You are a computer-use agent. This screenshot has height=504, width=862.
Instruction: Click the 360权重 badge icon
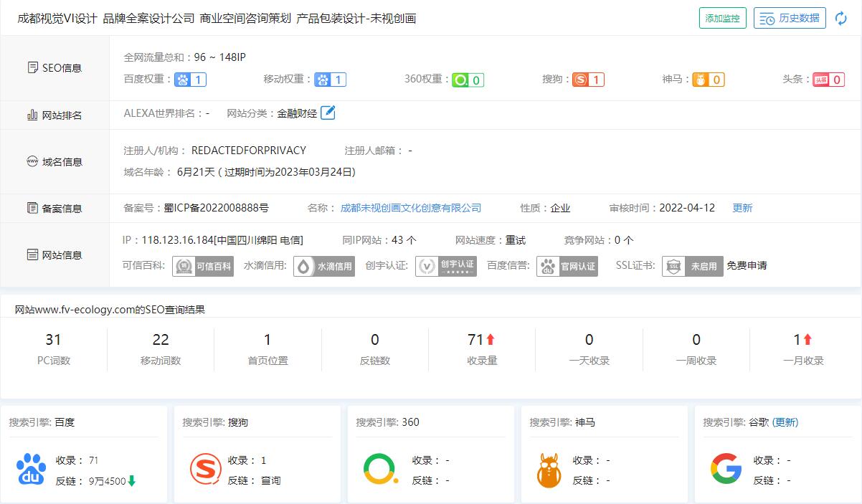click(x=468, y=80)
